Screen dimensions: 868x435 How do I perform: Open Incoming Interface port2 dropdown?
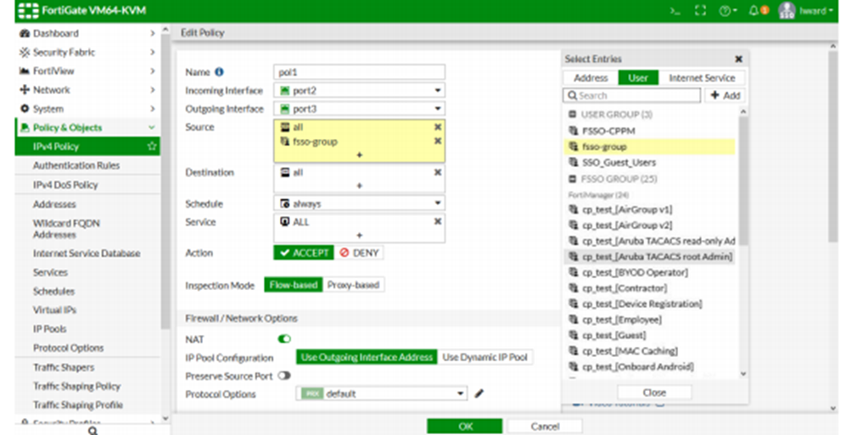pyautogui.click(x=359, y=90)
